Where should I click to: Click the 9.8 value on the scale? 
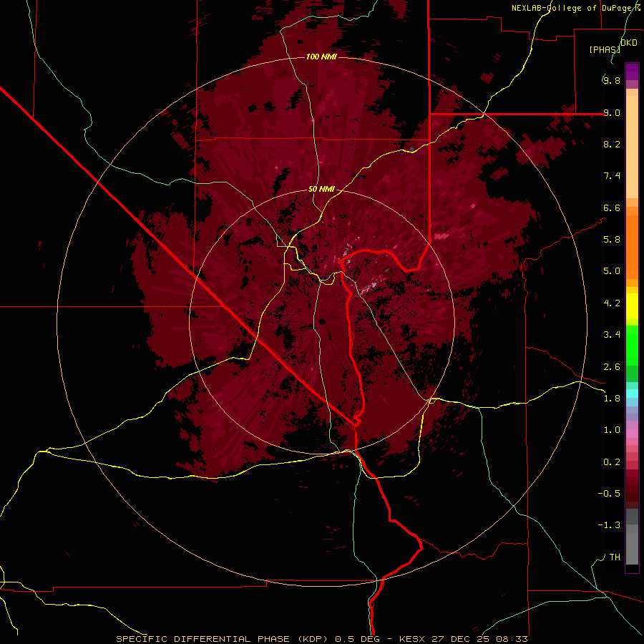[x=612, y=80]
